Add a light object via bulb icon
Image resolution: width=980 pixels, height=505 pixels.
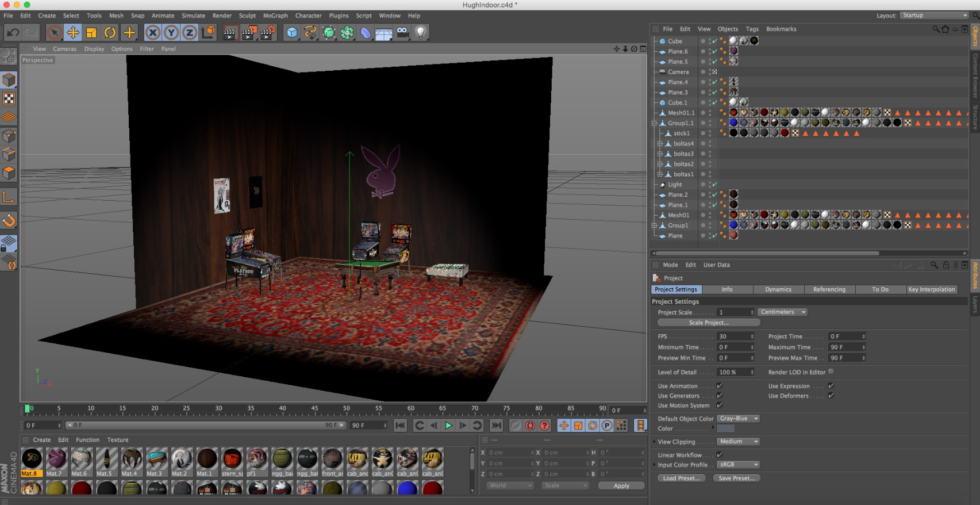[421, 33]
